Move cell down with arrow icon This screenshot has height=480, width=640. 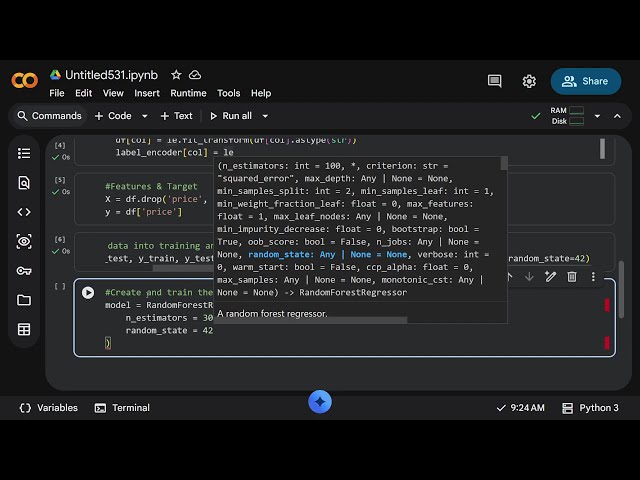pyautogui.click(x=529, y=277)
